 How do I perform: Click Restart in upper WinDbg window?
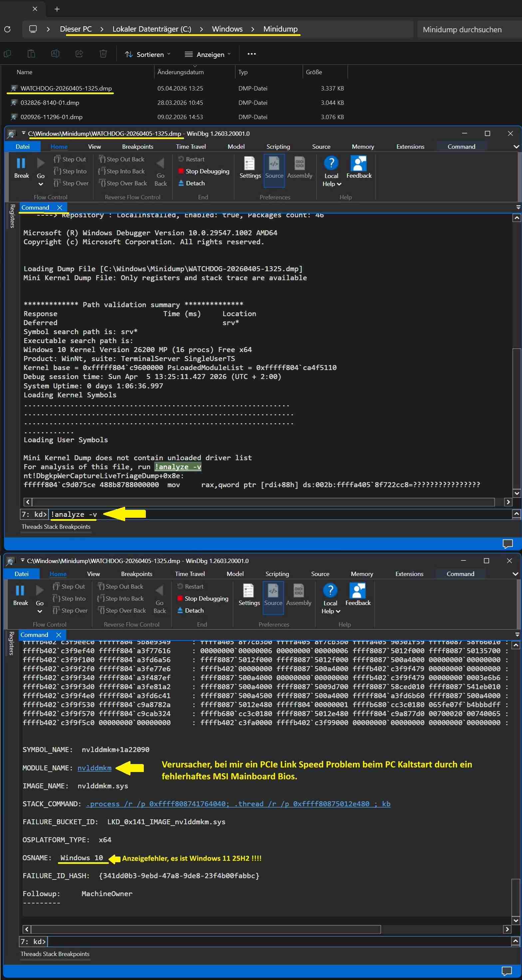tap(191, 159)
